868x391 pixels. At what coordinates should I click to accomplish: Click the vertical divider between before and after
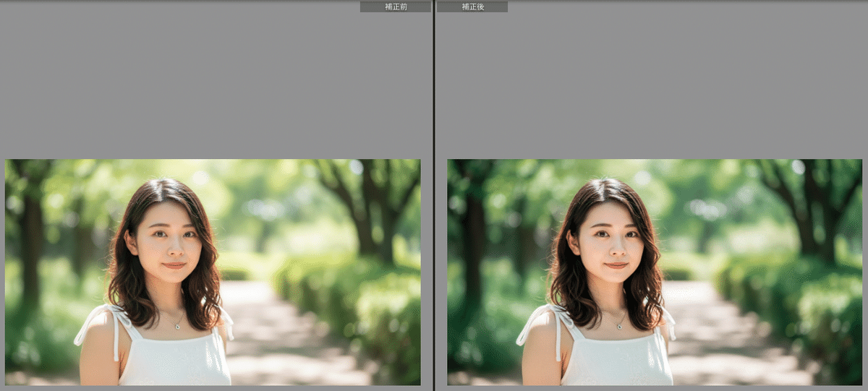click(433, 195)
